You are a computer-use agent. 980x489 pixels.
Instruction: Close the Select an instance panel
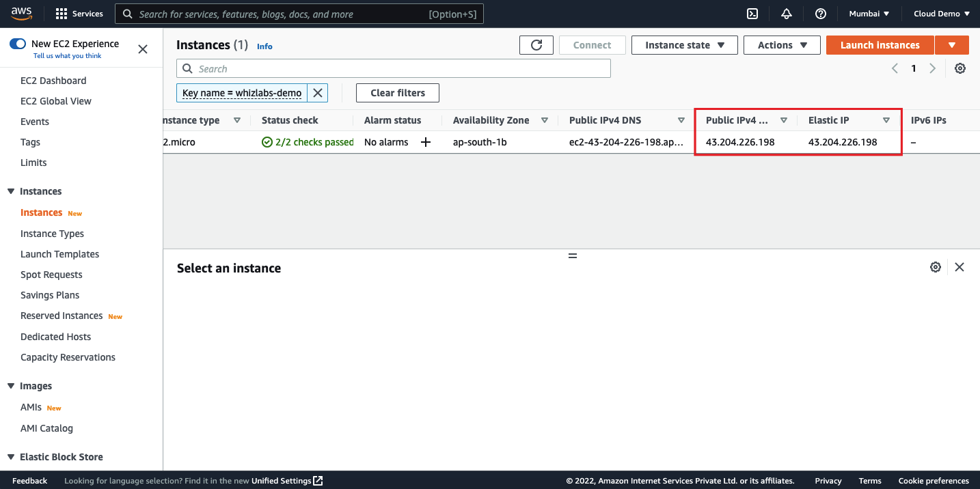959,267
